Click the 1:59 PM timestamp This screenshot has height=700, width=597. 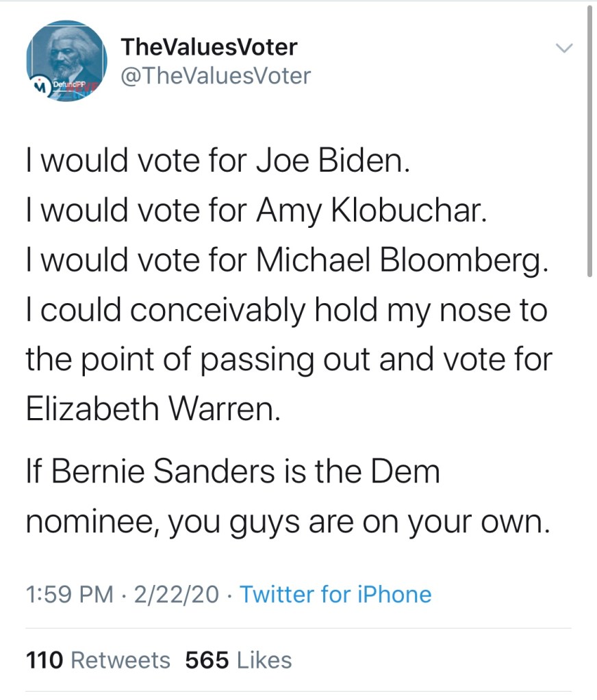pos(69,593)
